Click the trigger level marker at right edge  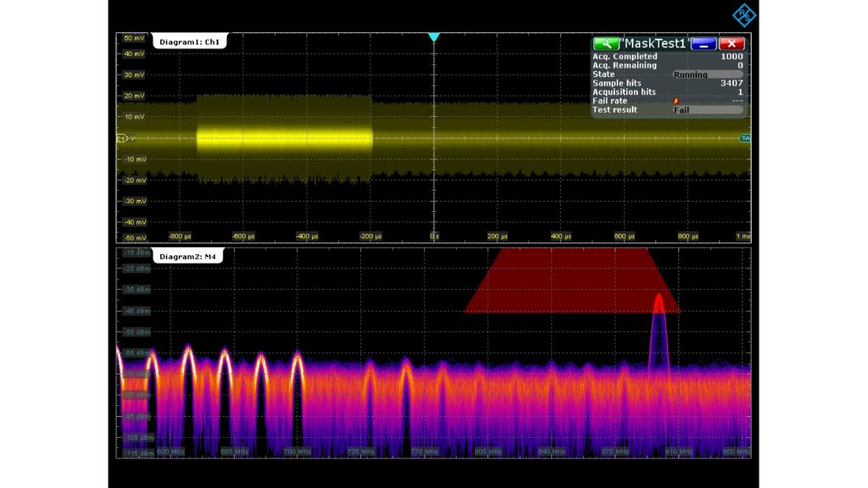(x=745, y=138)
